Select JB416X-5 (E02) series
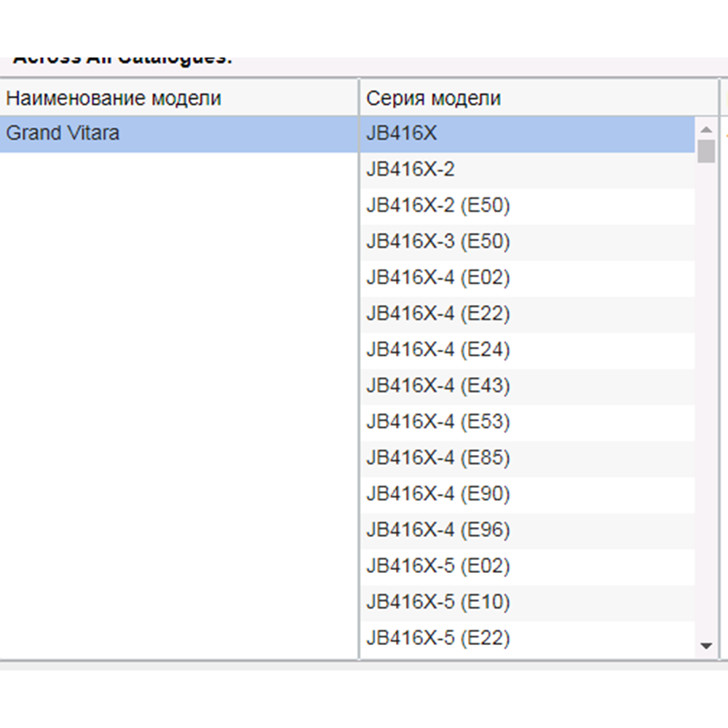This screenshot has width=728, height=728. [438, 566]
